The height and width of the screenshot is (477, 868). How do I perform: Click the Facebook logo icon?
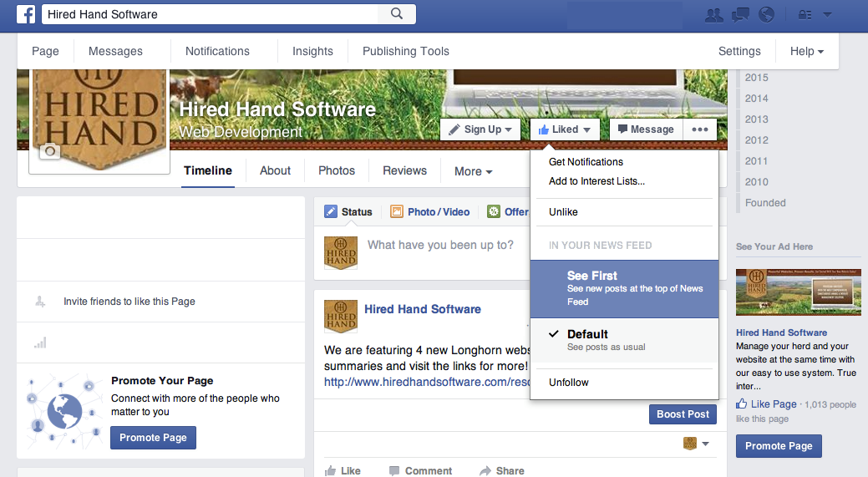tap(26, 14)
